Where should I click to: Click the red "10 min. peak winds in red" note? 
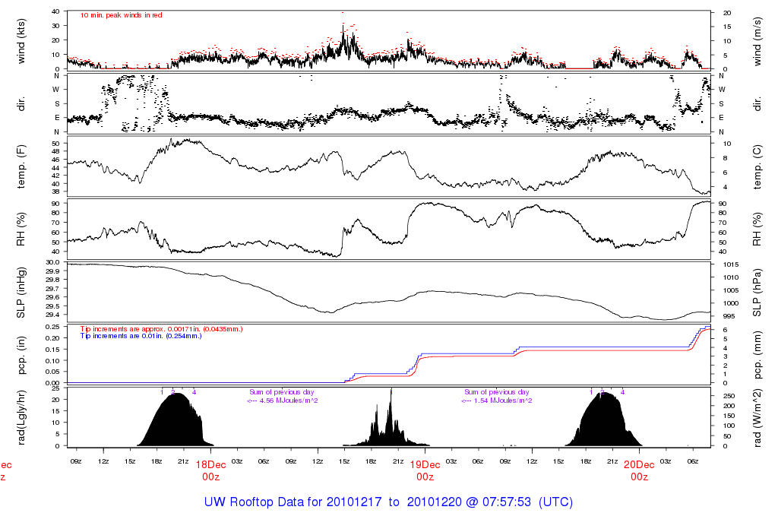click(121, 15)
